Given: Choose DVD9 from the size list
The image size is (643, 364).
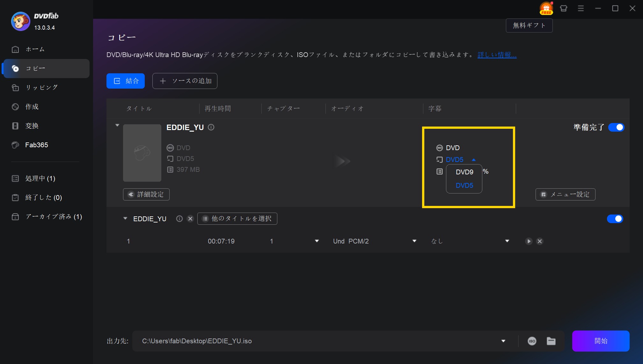Looking at the screenshot, I should pyautogui.click(x=464, y=172).
